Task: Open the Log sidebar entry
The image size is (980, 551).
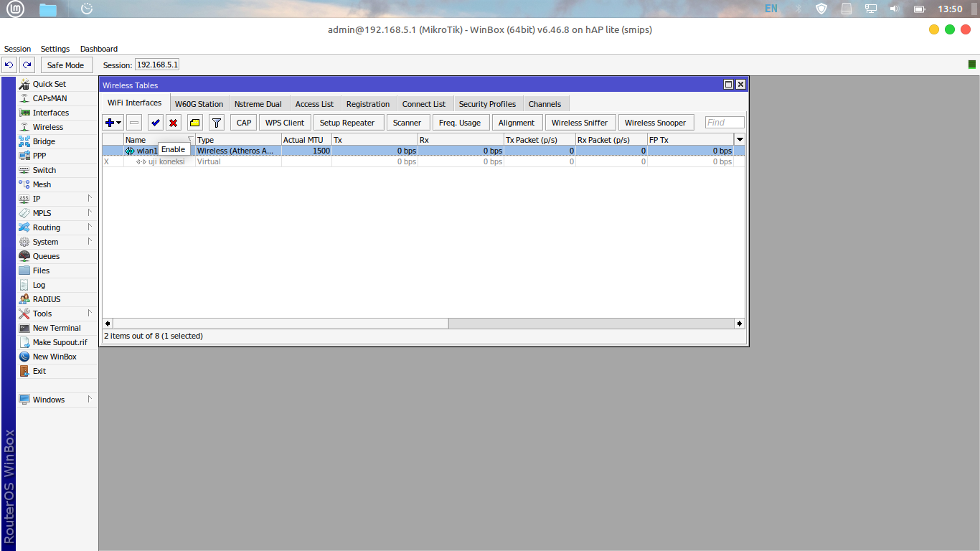Action: click(57, 285)
